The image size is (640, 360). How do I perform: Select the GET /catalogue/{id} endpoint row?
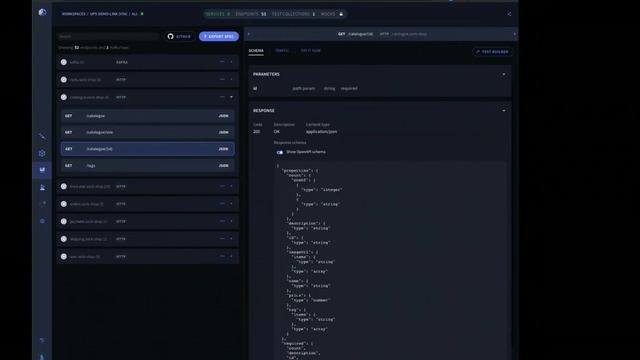[x=148, y=149]
